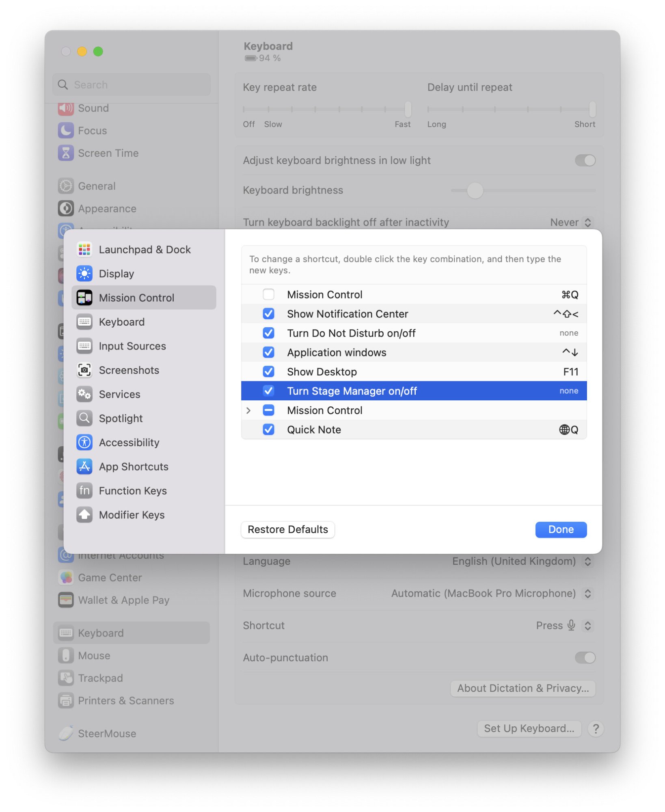Click the Function Keys fn icon
This screenshot has width=665, height=812.
84,490
